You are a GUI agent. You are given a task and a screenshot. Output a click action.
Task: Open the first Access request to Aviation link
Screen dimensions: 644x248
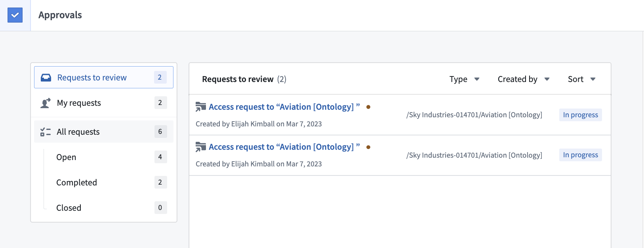click(x=284, y=107)
